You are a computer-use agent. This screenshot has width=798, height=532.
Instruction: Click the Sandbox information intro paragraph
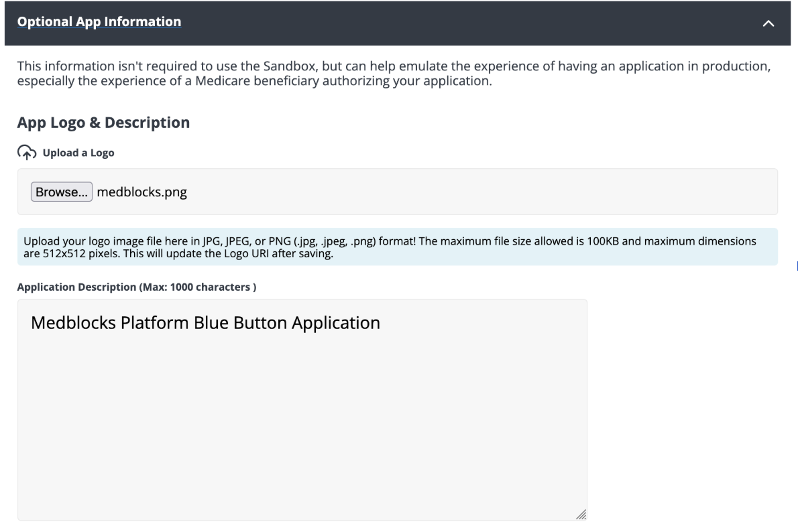pos(394,73)
